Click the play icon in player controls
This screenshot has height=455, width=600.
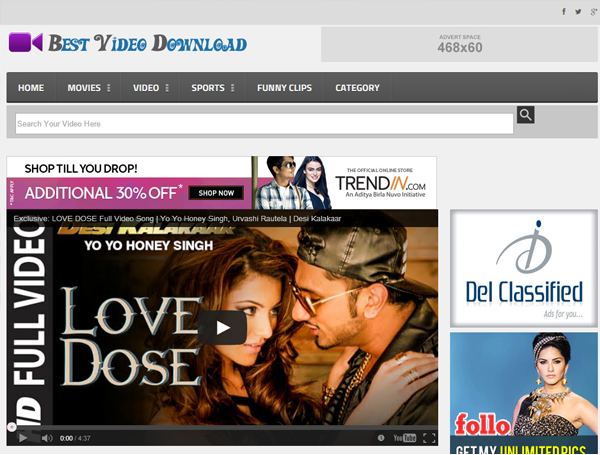pos(23,438)
